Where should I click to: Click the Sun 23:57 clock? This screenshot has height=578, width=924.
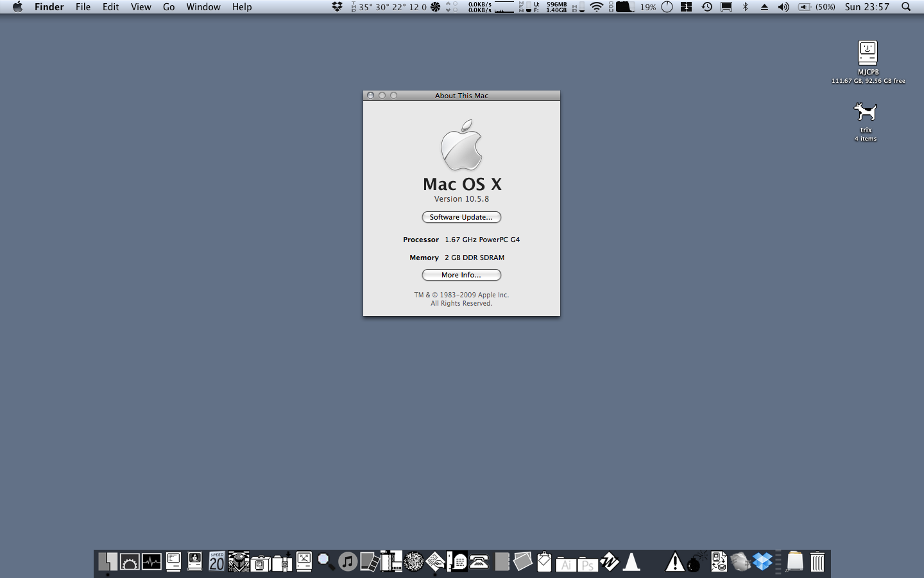867,7
